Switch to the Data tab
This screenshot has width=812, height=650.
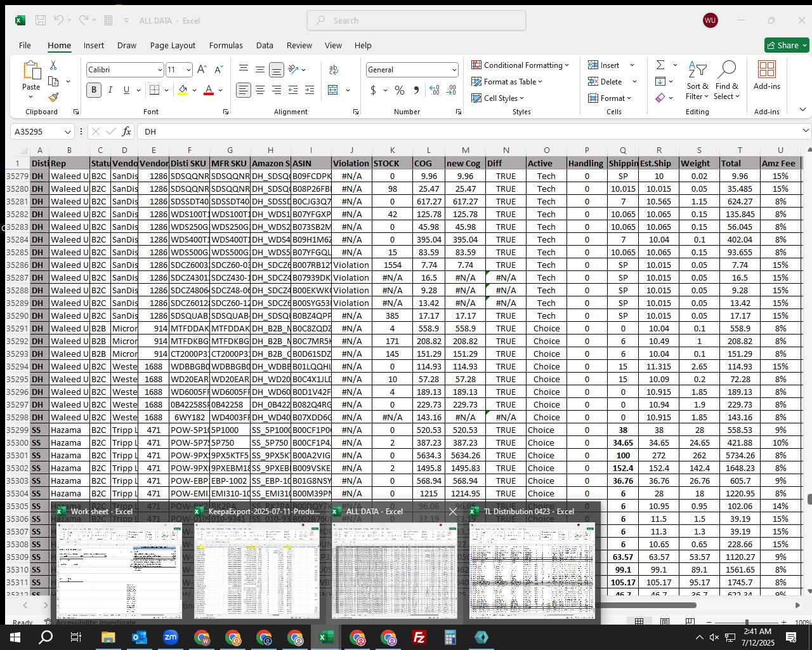pyautogui.click(x=265, y=45)
